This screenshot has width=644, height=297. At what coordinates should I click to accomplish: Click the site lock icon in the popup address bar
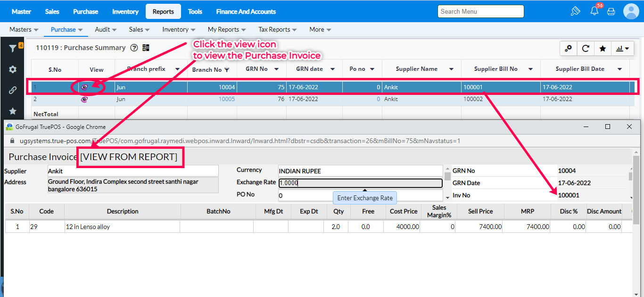click(12, 141)
